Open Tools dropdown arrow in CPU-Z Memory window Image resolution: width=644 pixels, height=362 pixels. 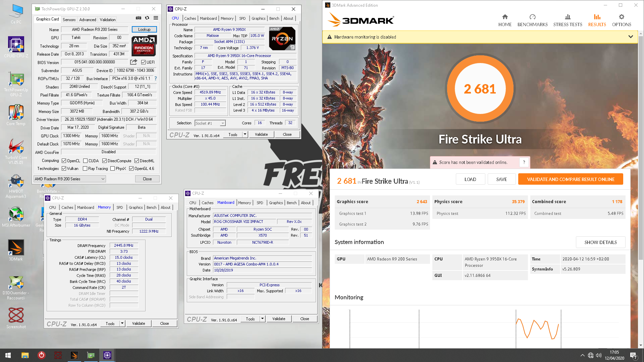click(x=122, y=323)
